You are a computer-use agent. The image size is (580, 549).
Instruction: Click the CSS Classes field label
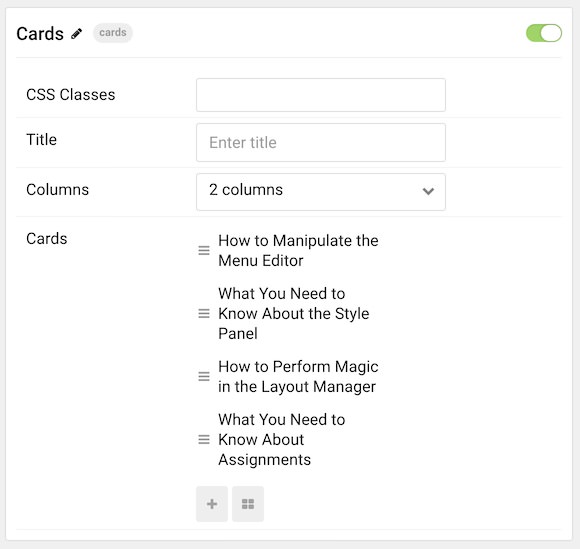71,95
